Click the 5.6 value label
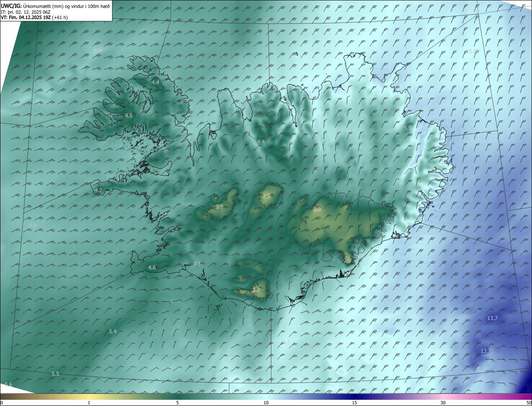Screen dimensions: 532x406 [8, 385]
